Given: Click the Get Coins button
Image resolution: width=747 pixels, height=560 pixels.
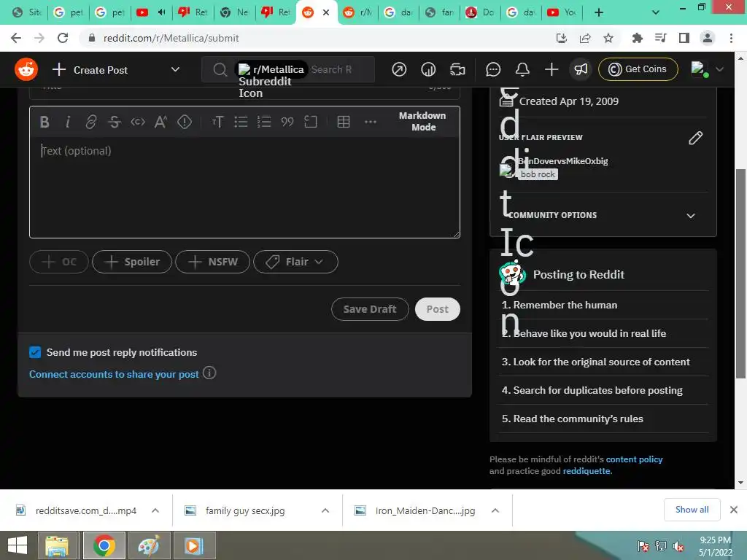Looking at the screenshot, I should click(x=638, y=69).
